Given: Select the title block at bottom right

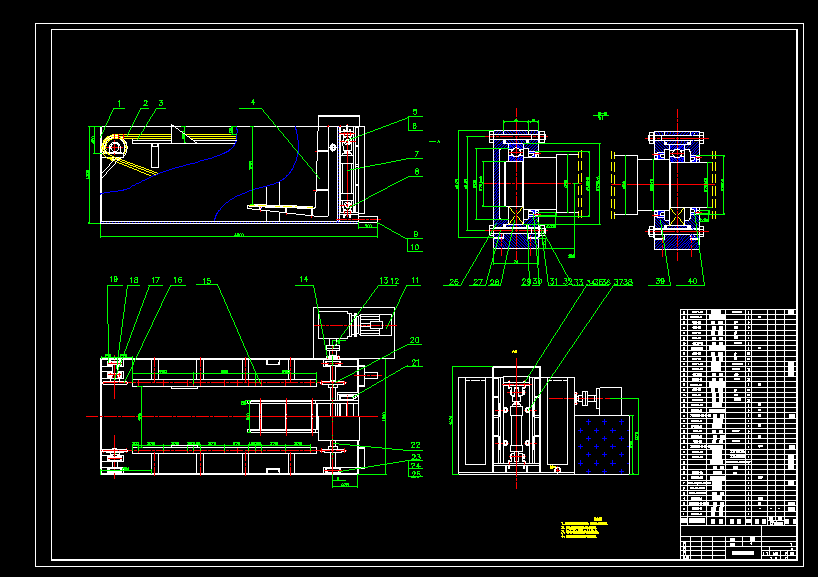Looking at the screenshot, I should (x=738, y=543).
